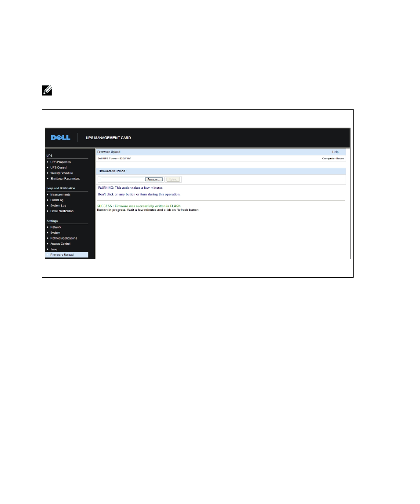Click the Upload button
The height and width of the screenshot is (504, 420).
point(173,179)
